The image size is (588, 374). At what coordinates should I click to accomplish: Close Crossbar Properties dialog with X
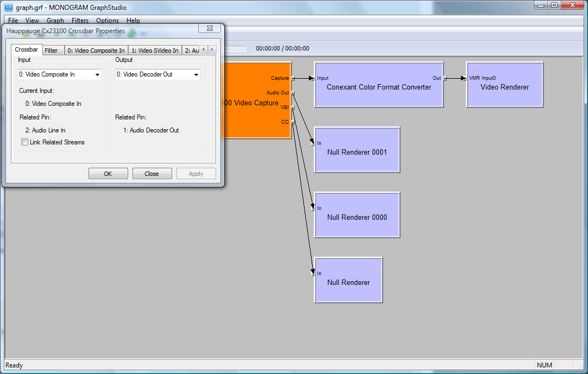coord(210,28)
